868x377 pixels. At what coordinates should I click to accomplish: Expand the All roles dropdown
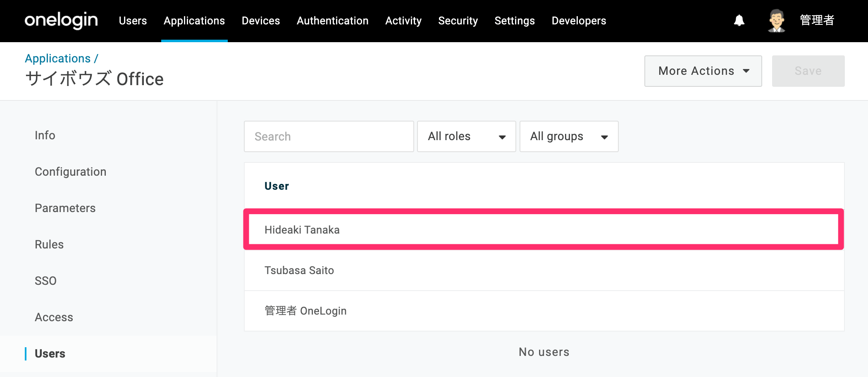466,136
